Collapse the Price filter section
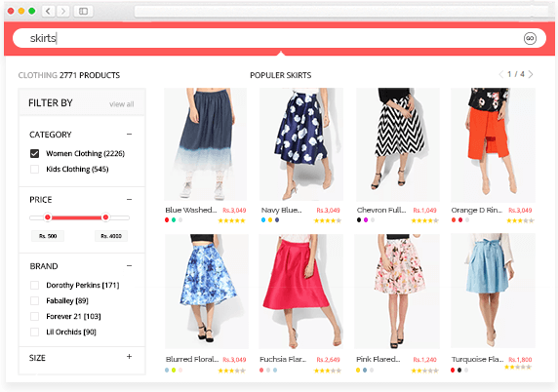Image resolution: width=558 pixels, height=392 pixels. [129, 199]
